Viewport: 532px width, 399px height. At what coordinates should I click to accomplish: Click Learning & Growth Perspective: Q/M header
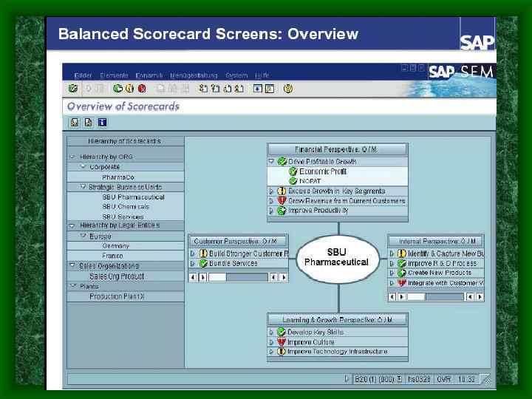click(338, 320)
